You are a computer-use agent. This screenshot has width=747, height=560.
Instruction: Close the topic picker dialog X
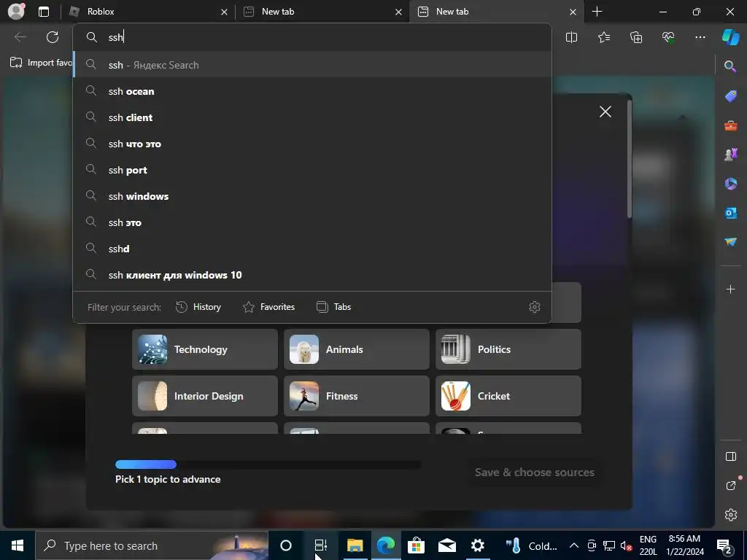(605, 112)
